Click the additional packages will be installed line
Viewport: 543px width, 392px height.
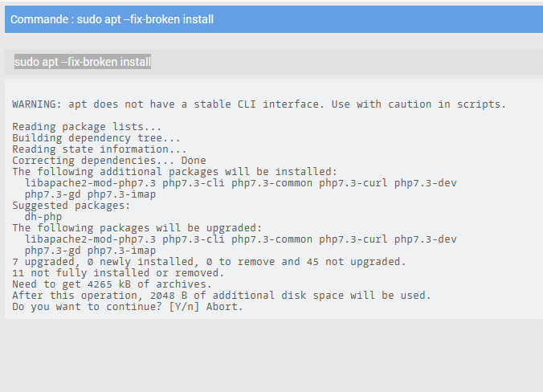click(174, 172)
